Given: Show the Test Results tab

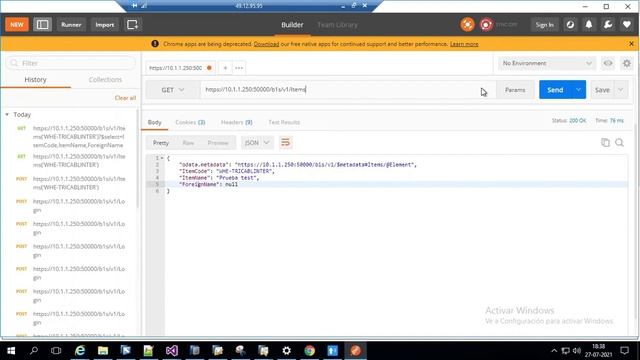Looking at the screenshot, I should [x=284, y=122].
